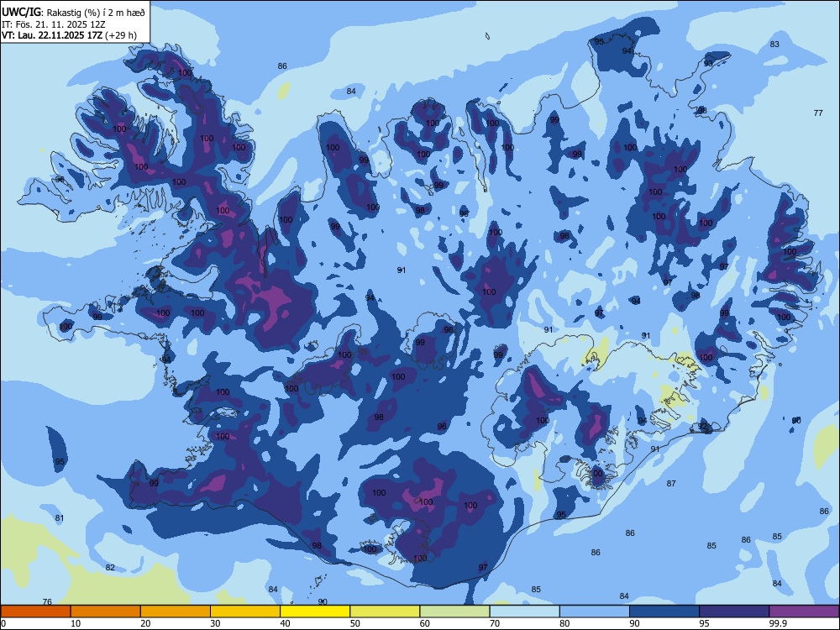This screenshot has height=630, width=840.
Task: Click the '82' value over the ocean
Action: (110, 567)
